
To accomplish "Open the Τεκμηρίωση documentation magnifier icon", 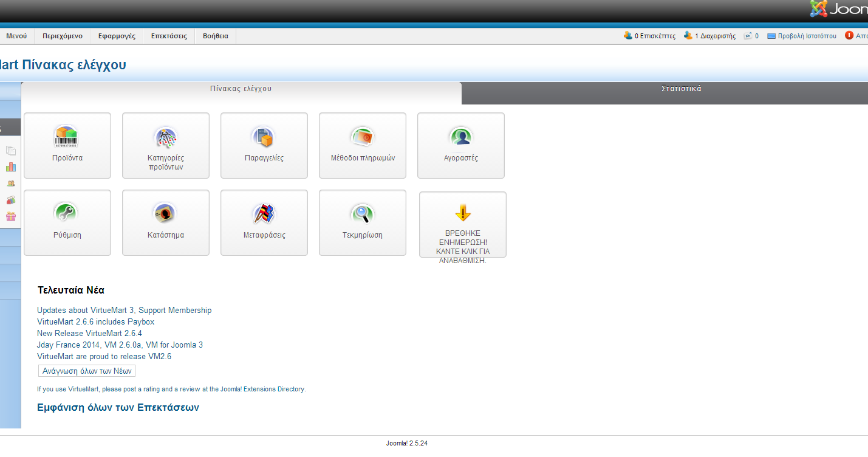I will pos(363,214).
